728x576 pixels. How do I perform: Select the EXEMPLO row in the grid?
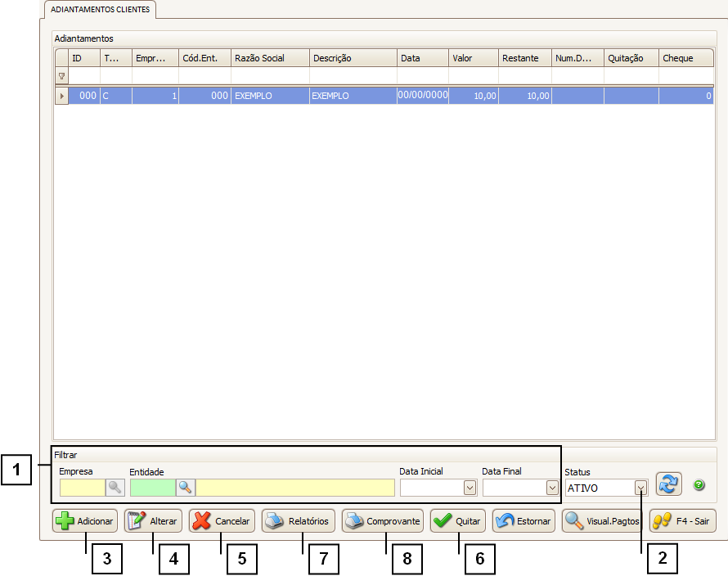pos(270,96)
